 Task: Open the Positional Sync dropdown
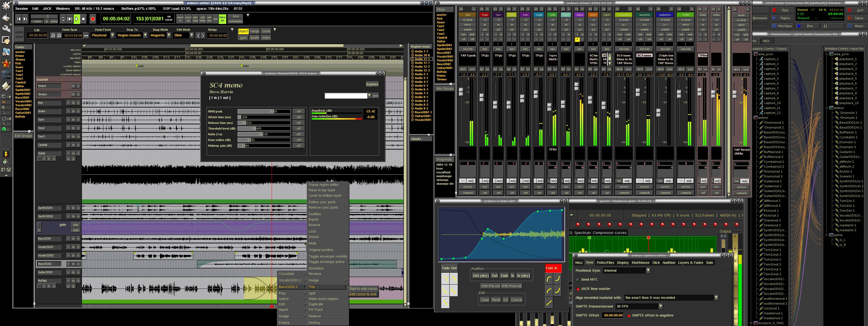[x=648, y=271]
